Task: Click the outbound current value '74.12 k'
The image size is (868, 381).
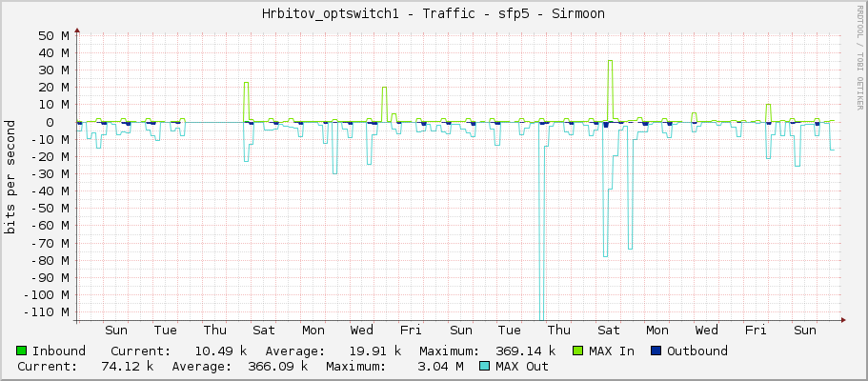Action: 128,366
